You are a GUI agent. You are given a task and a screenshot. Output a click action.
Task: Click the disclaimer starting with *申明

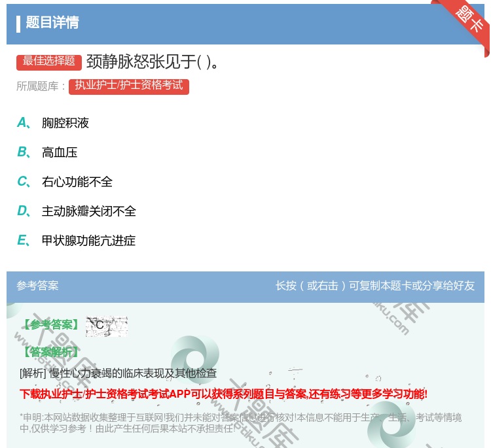coord(240,422)
